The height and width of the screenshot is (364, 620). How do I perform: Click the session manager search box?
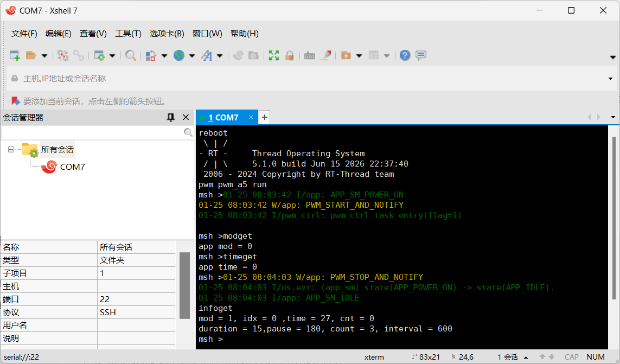point(92,132)
